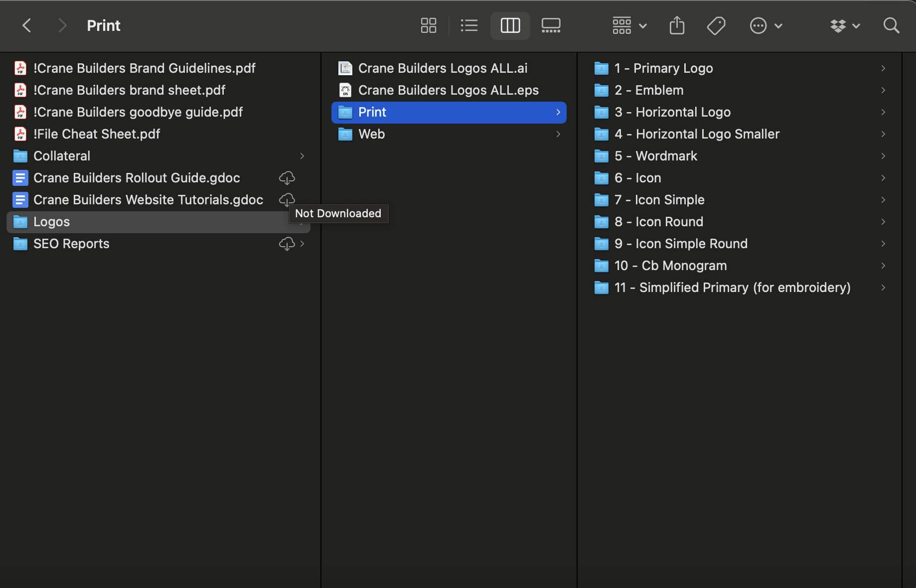Open the Action ellipsis menu
Image resolution: width=916 pixels, height=588 pixels.
pos(766,25)
